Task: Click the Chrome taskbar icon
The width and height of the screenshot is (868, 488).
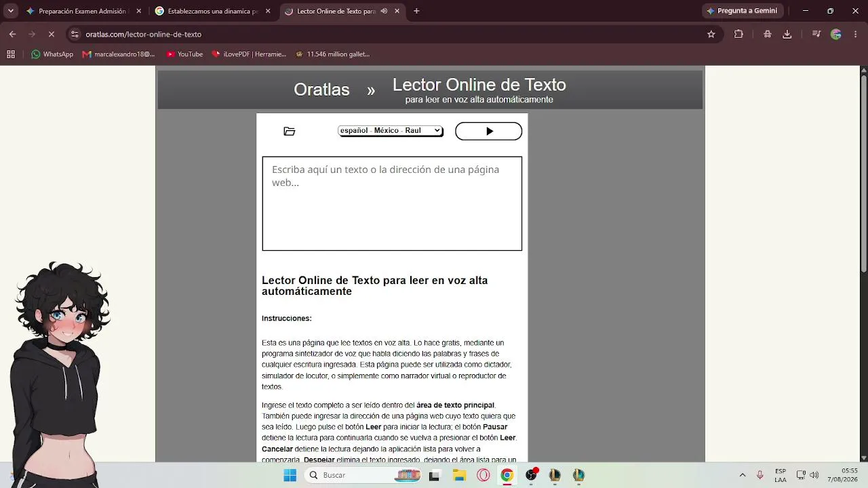Action: [507, 475]
